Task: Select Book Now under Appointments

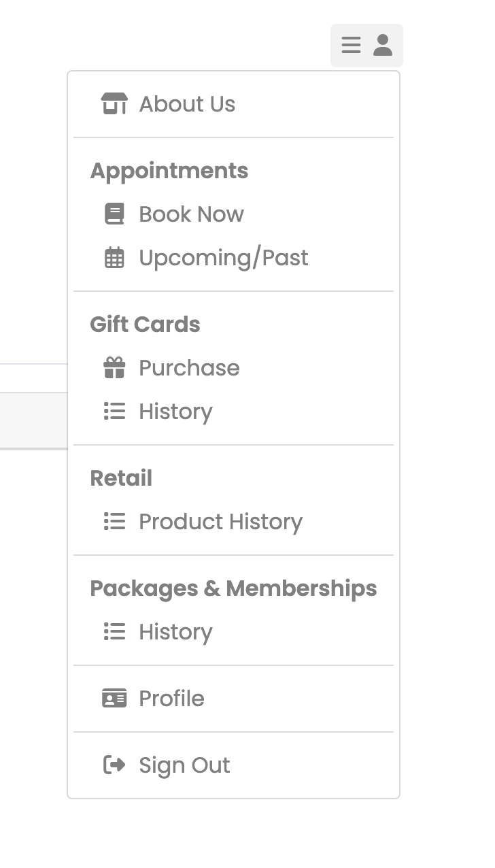Action: (x=233, y=214)
